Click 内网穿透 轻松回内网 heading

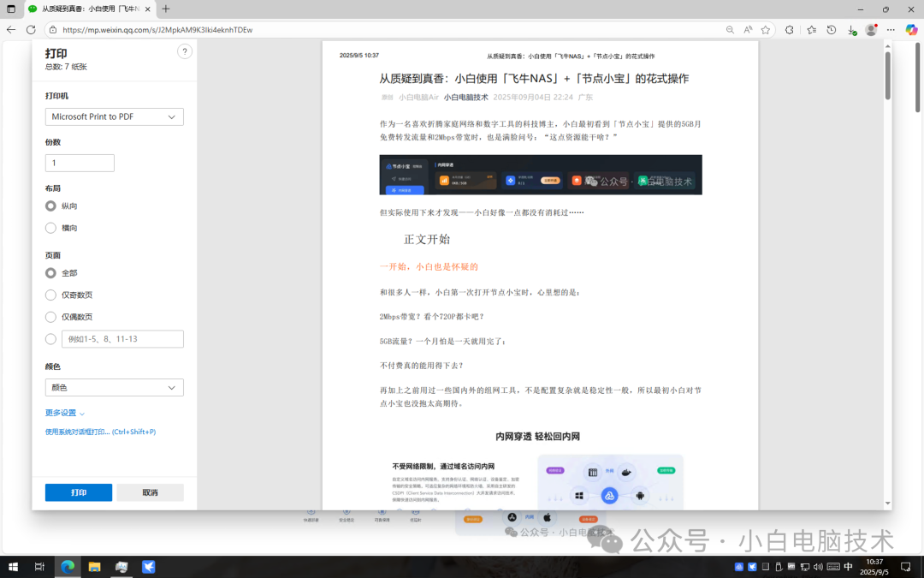point(537,437)
